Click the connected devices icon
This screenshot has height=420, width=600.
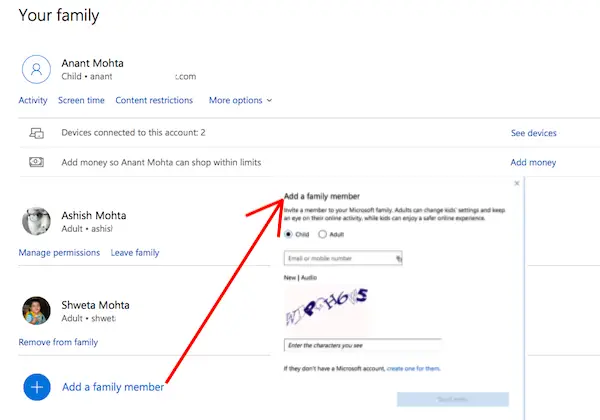(x=36, y=133)
